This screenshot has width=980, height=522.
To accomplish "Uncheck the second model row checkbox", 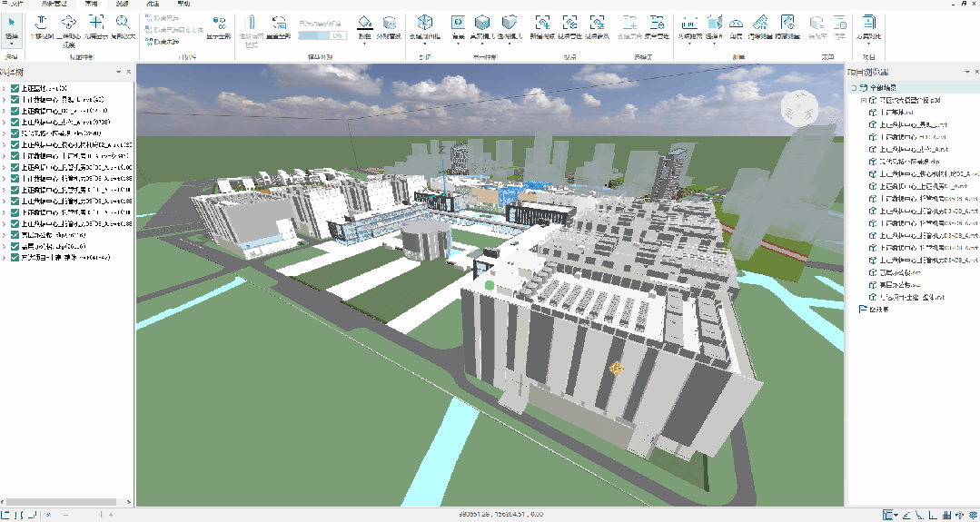I will click(x=15, y=99).
